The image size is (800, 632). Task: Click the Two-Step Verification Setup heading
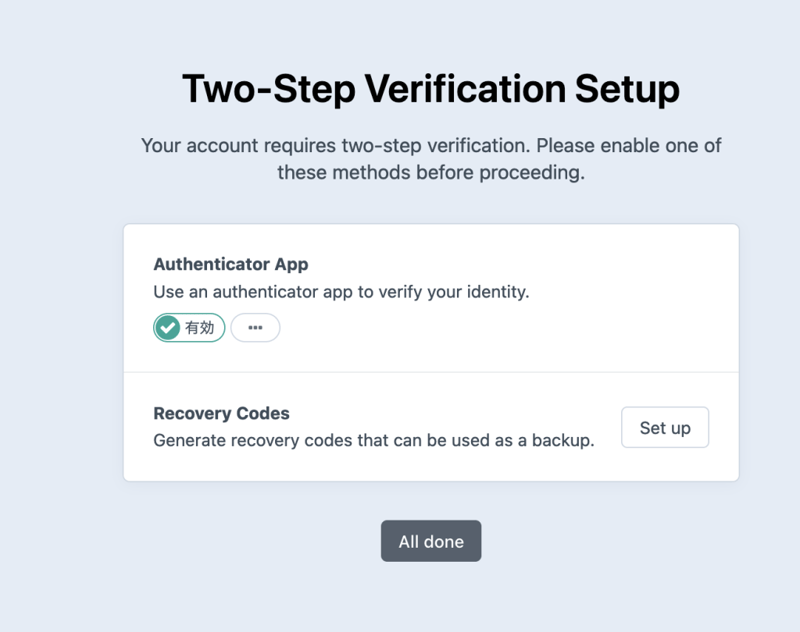431,89
